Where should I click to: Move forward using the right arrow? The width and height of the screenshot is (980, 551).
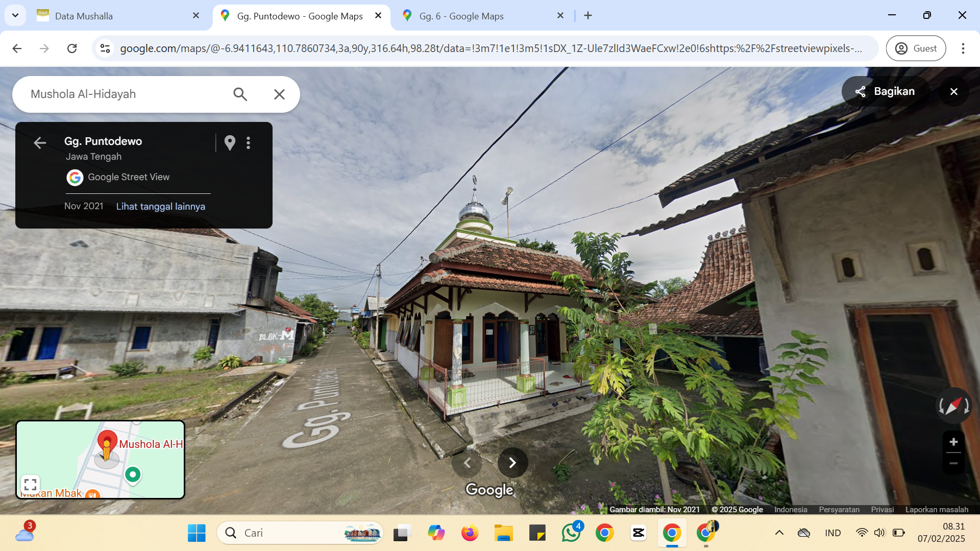(x=512, y=463)
